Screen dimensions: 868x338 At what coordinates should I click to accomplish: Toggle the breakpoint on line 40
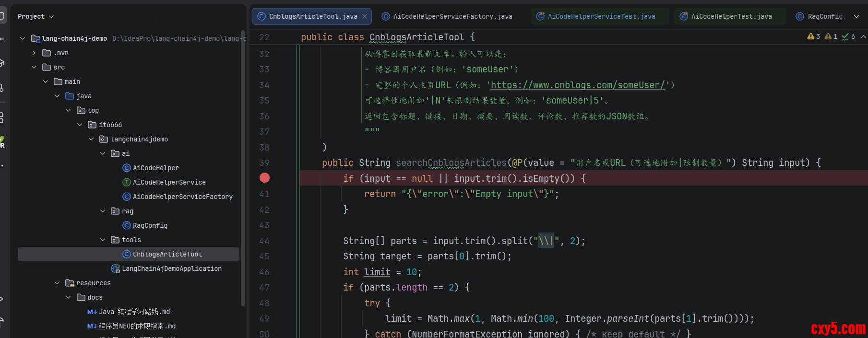264,178
